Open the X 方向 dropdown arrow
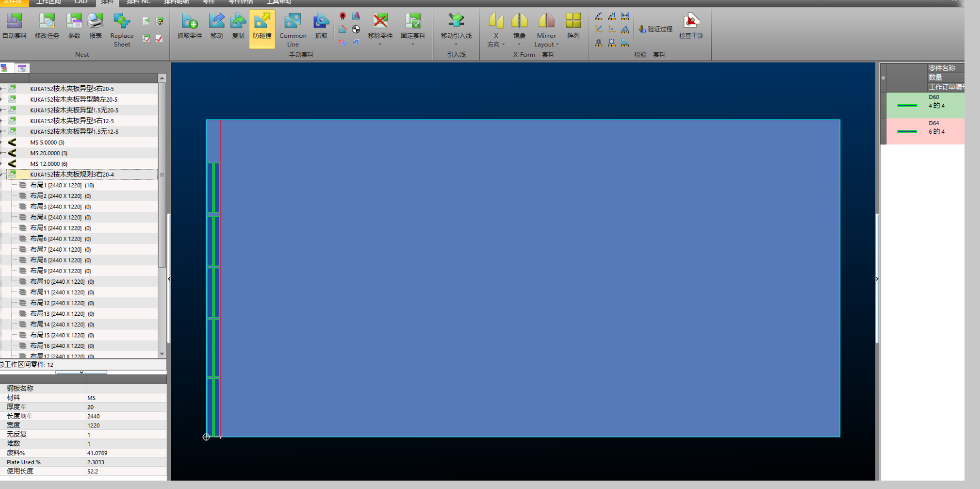980x489 pixels. click(503, 45)
